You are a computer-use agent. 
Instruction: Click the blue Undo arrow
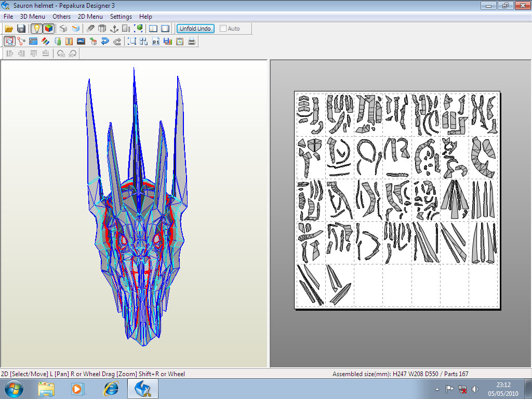105,42
